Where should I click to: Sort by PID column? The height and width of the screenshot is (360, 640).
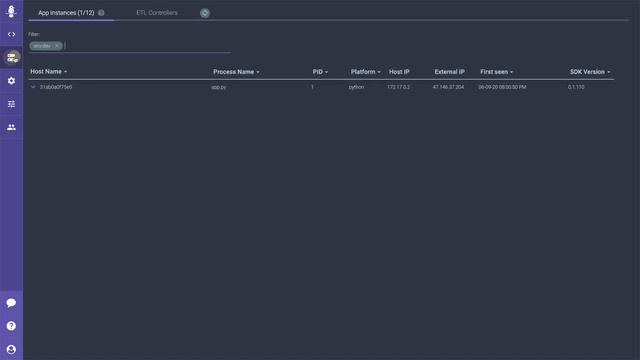pos(320,72)
